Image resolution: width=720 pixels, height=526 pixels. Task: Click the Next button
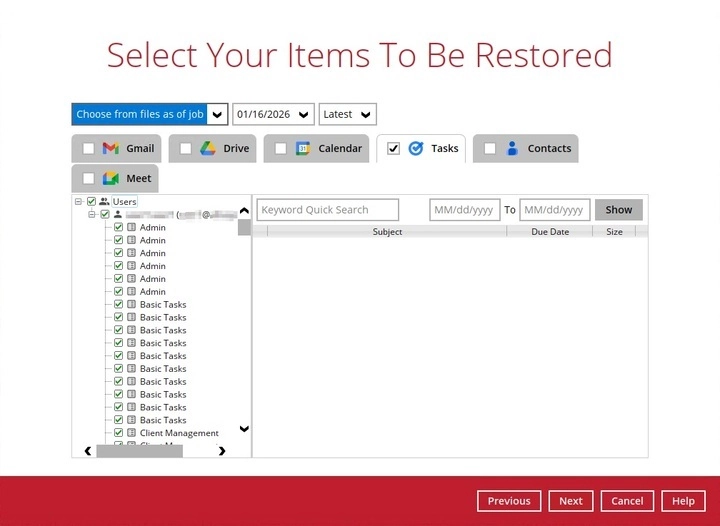[570, 501]
